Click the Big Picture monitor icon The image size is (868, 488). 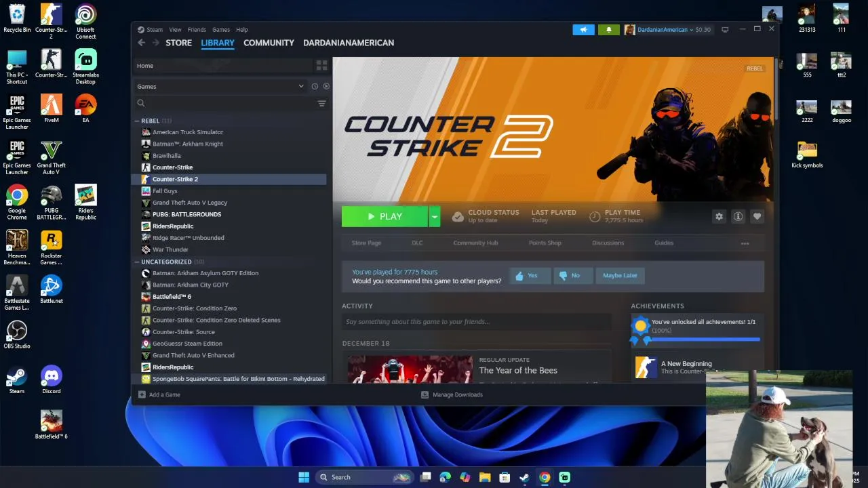click(725, 30)
